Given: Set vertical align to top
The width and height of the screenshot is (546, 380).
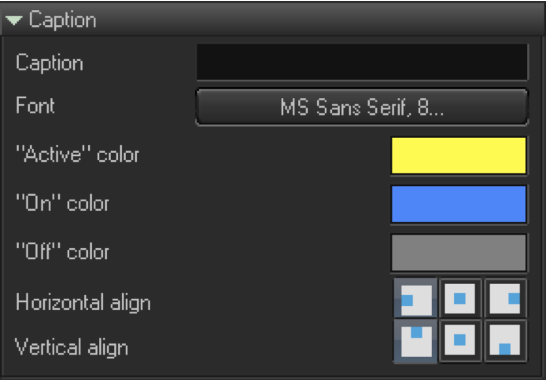Looking at the screenshot, I should click(x=415, y=342).
